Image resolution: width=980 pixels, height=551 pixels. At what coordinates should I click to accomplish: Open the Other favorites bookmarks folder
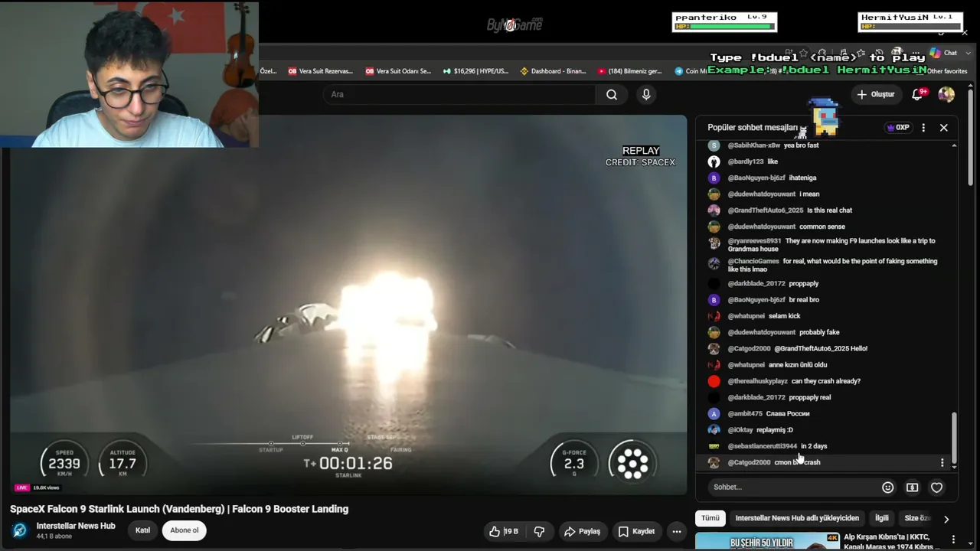pos(947,71)
